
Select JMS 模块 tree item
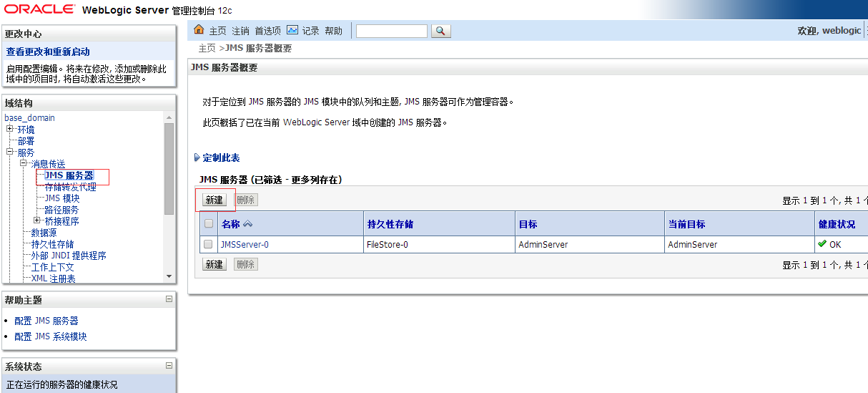(x=62, y=198)
